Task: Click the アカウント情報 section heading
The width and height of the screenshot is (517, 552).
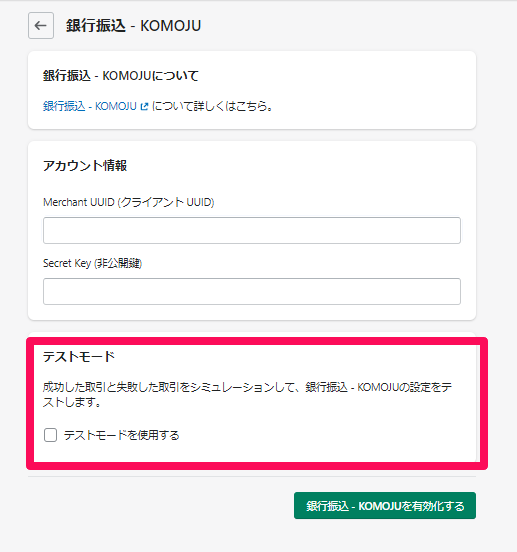Action: (85, 165)
